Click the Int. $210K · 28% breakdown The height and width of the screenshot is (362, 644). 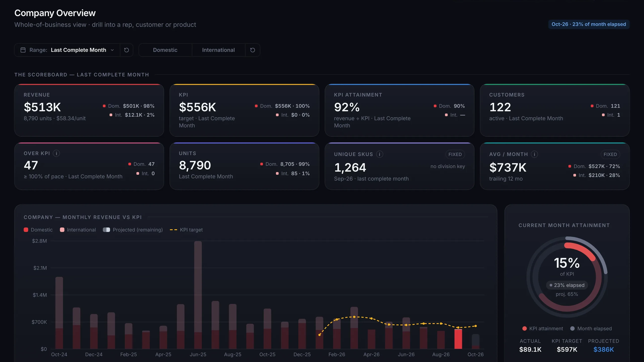pyautogui.click(x=596, y=175)
